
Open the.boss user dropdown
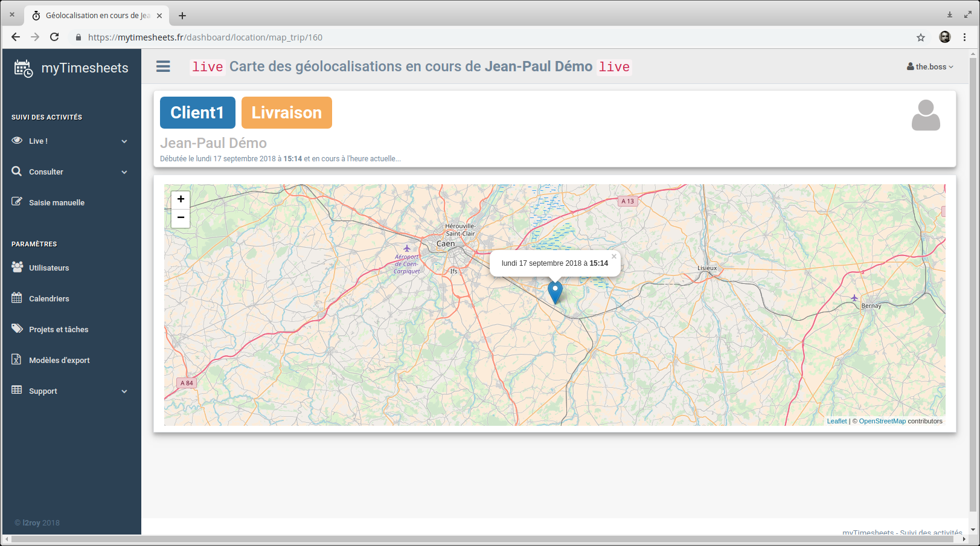[930, 67]
